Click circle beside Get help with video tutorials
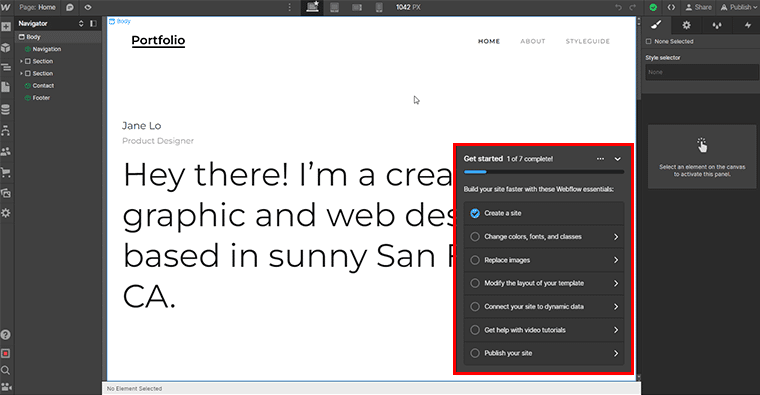The height and width of the screenshot is (395, 760). (x=475, y=330)
